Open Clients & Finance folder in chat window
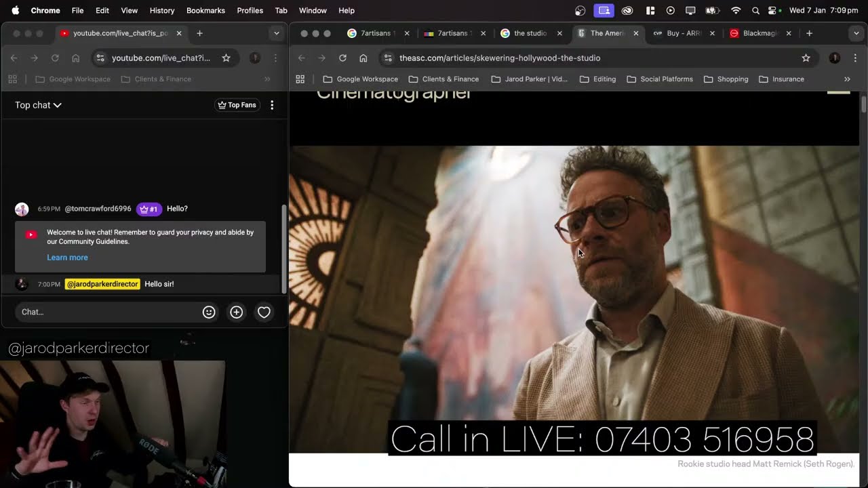 (x=156, y=79)
